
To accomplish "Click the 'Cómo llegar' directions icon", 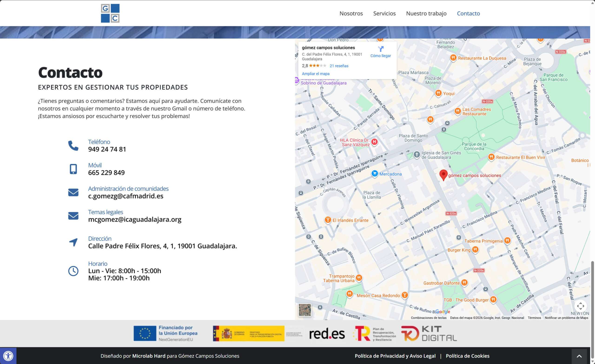I will 380,49.
